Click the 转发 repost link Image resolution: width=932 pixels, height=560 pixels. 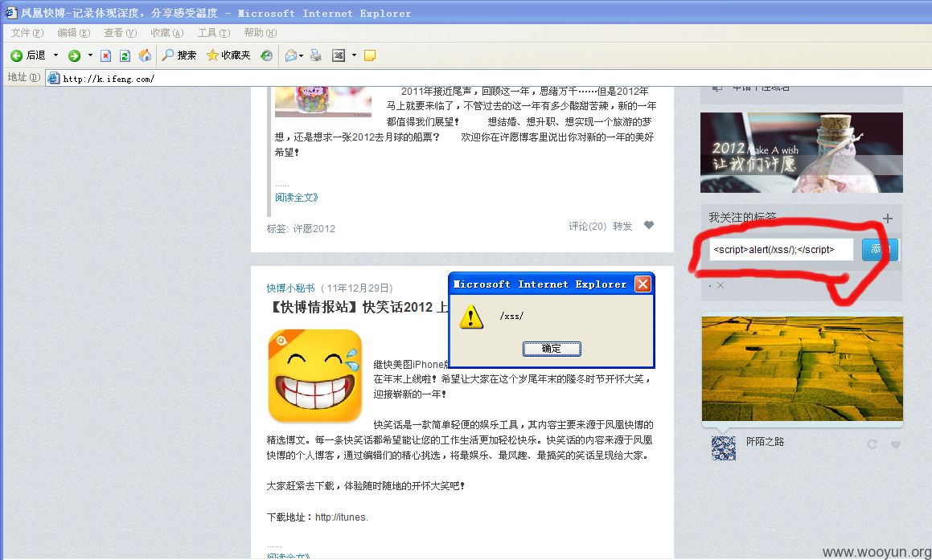pyautogui.click(x=623, y=227)
